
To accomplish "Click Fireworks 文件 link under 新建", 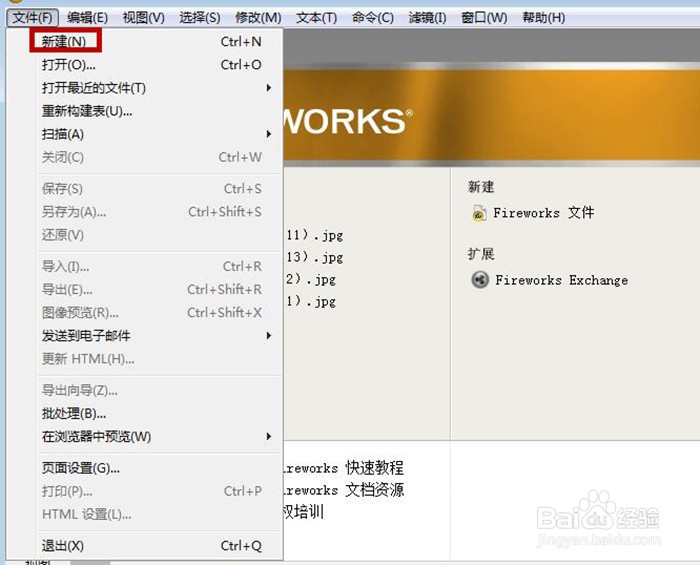I will 543,213.
